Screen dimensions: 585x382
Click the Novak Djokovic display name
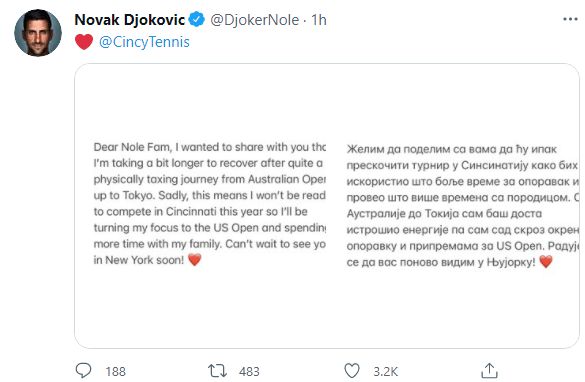[129, 20]
